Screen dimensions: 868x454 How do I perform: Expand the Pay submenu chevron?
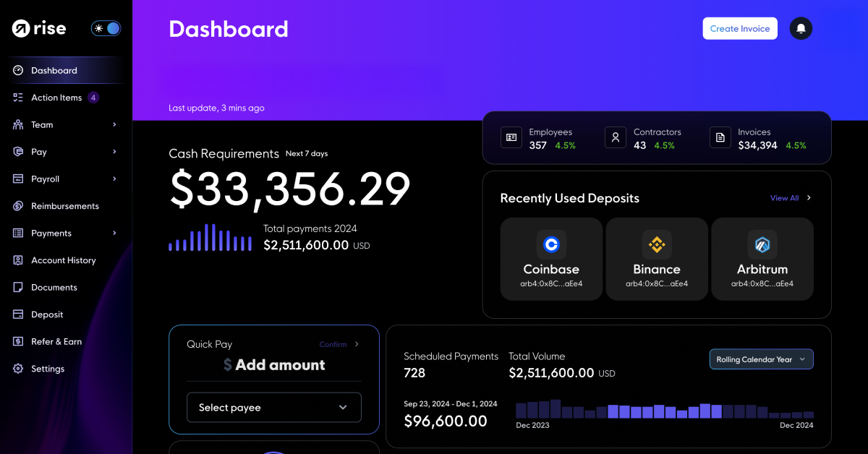point(114,152)
